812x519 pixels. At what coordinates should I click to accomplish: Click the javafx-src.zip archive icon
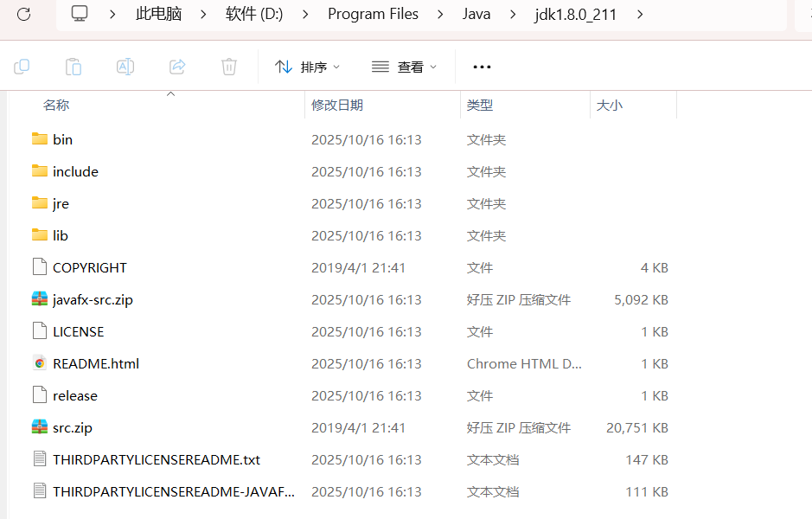click(x=40, y=299)
